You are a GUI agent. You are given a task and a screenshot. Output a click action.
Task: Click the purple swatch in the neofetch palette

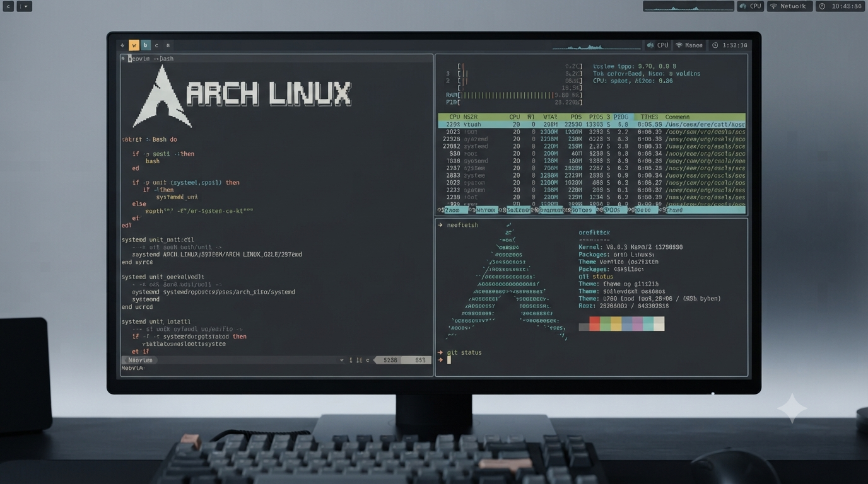637,324
